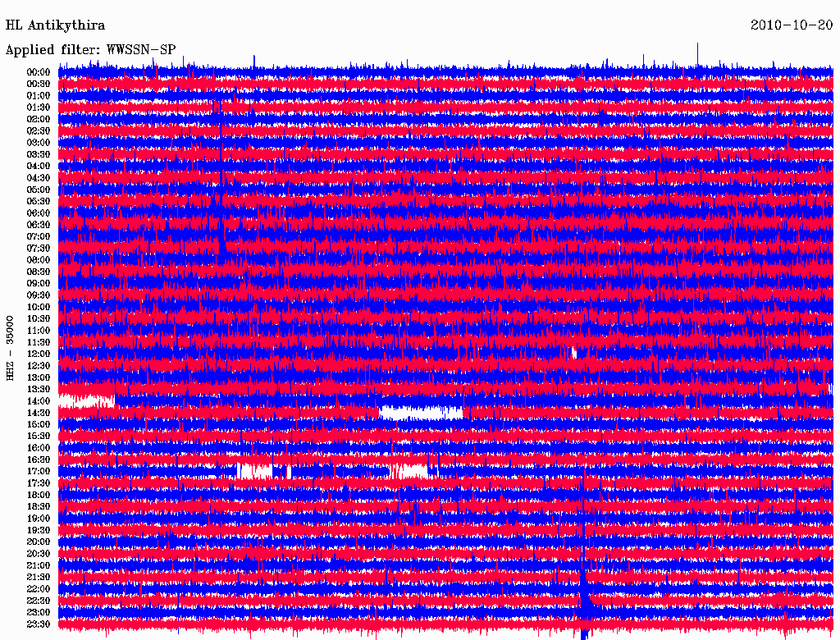Viewport: 840px width, 640px height.
Task: Select the 18:00 time label
Action: pyautogui.click(x=39, y=495)
